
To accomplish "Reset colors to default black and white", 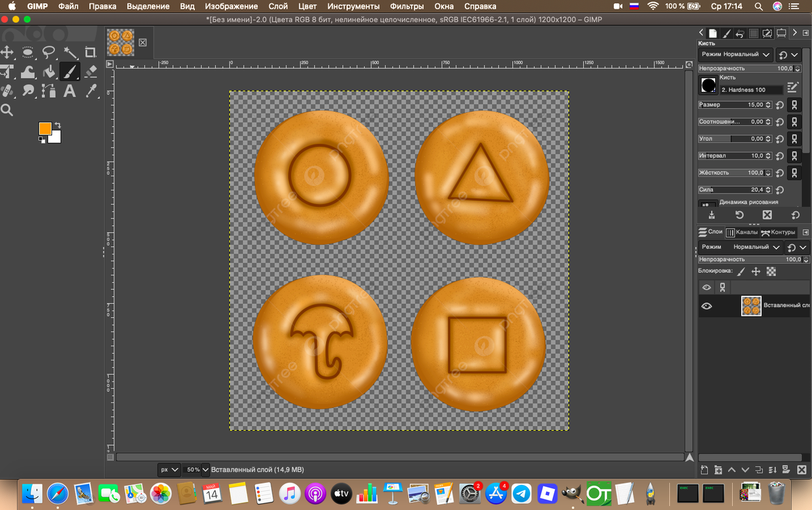I will [42, 139].
